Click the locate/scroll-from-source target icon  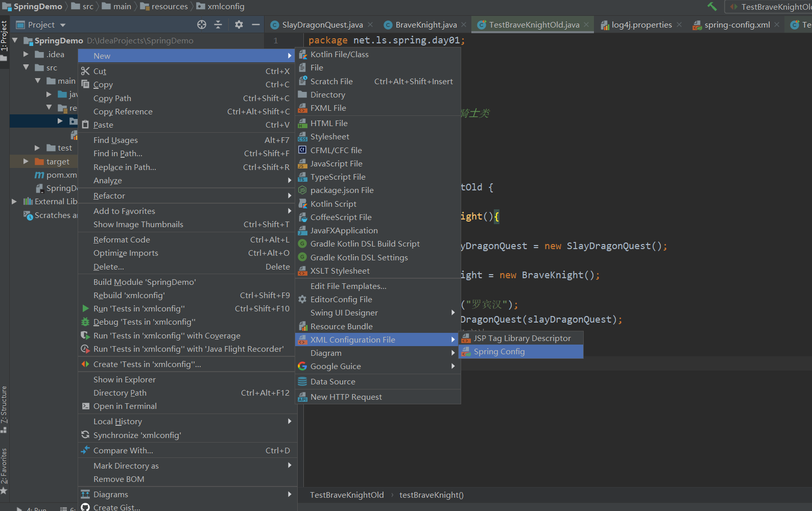coord(202,25)
